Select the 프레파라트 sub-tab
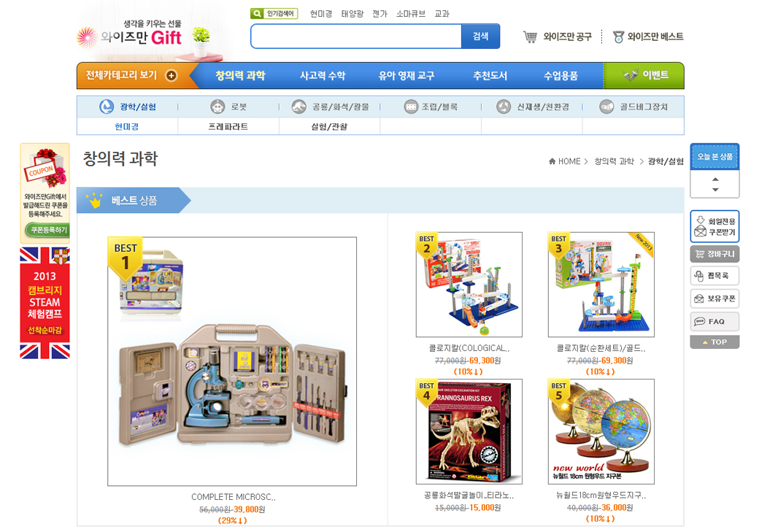This screenshot has width=759, height=532. [228, 126]
